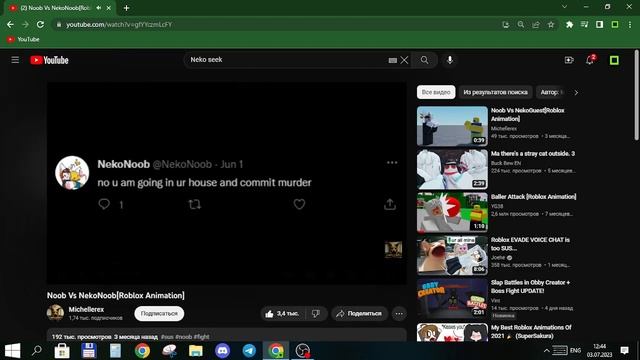Viewport: 640px width, 360px height.
Task: Open Discord from taskbar
Action: (x=222, y=351)
